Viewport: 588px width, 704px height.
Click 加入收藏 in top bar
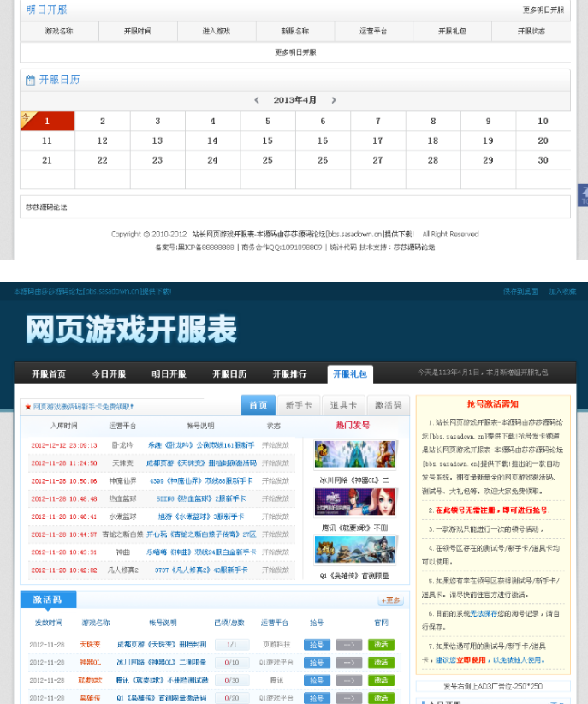pyautogui.click(x=562, y=291)
